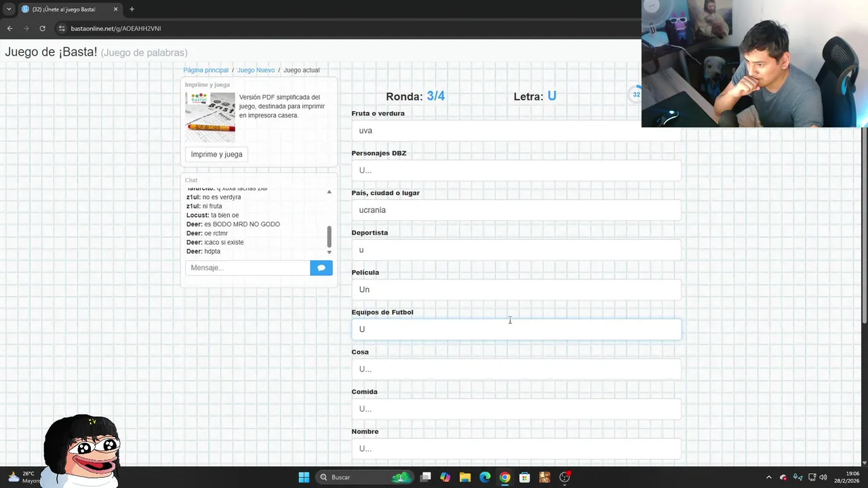
Task: Focus the Personajes DBZ answer field
Action: pyautogui.click(x=516, y=170)
